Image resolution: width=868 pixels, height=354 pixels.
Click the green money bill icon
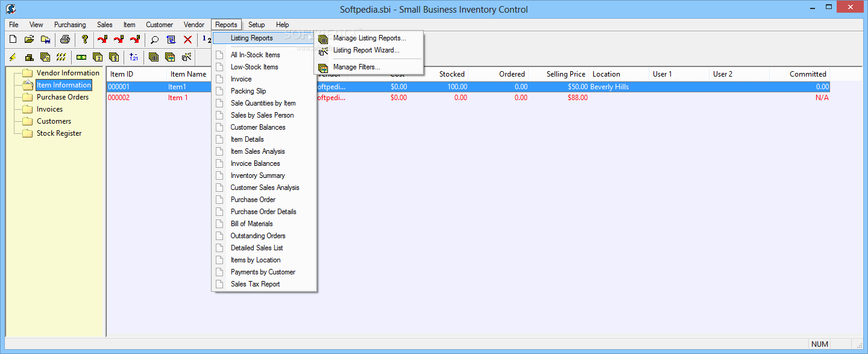(81, 57)
